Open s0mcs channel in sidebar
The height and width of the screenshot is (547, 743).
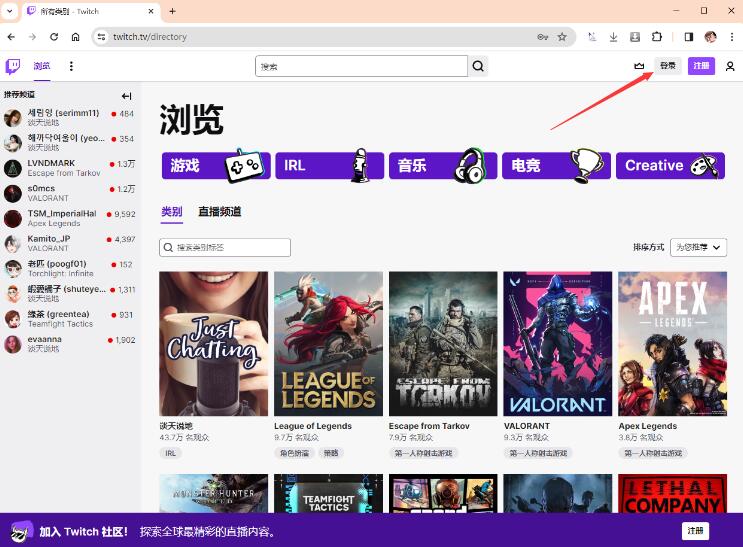pos(69,193)
